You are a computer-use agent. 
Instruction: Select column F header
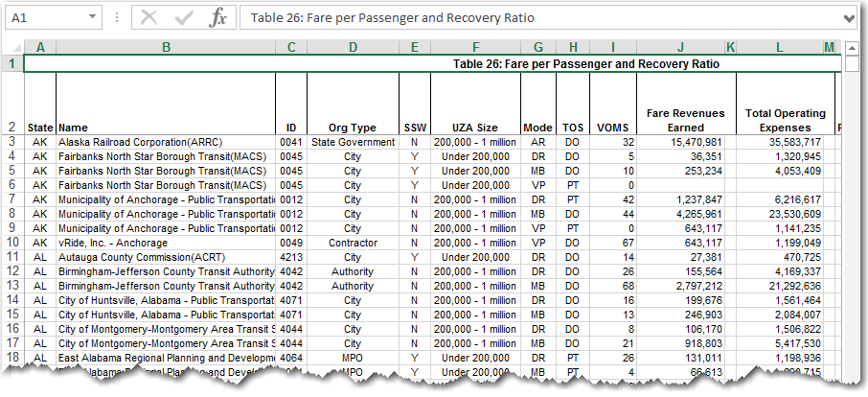475,48
